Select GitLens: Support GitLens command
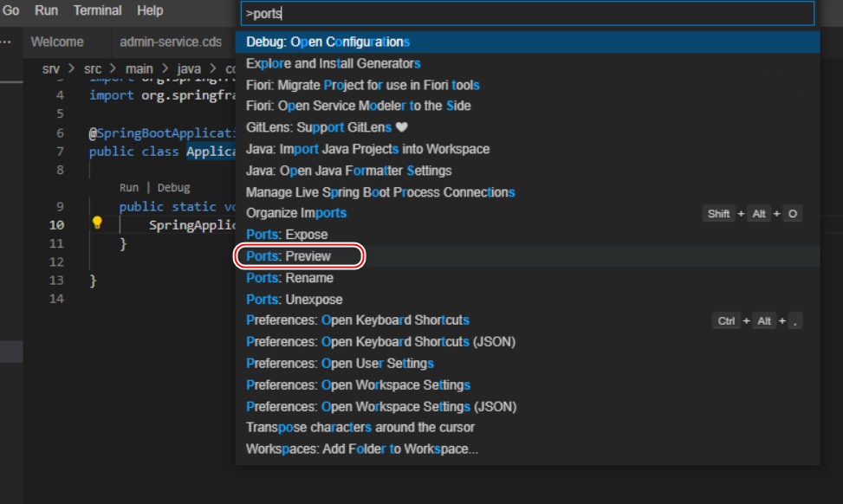 pyautogui.click(x=528, y=127)
